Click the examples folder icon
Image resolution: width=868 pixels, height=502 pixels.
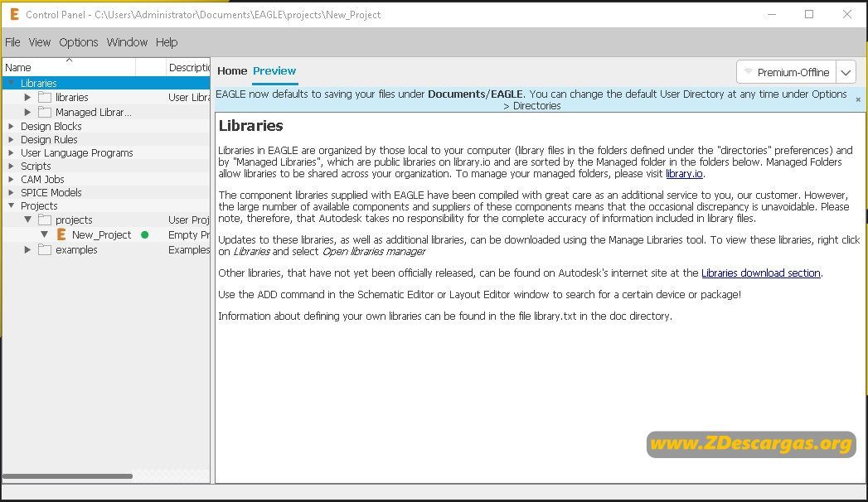coord(45,250)
